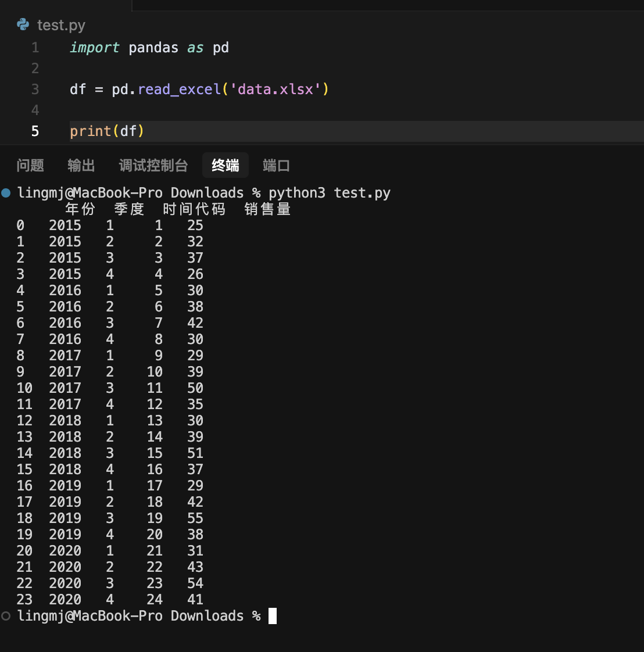Show the 端口 panel tab
The image size is (644, 652).
276,166
